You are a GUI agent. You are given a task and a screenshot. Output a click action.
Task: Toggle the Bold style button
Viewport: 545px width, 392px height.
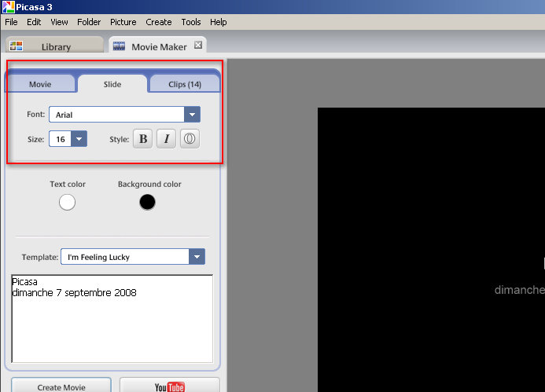(143, 139)
